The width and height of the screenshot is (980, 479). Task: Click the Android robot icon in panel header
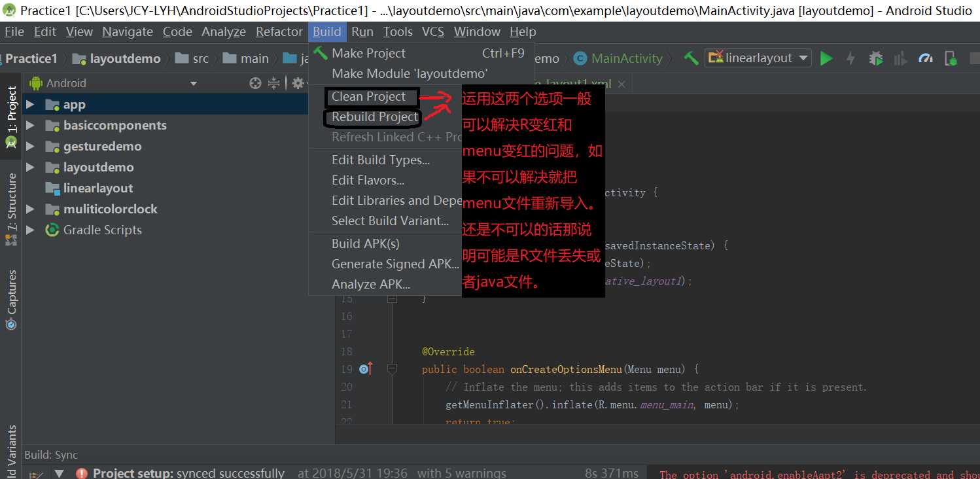(36, 83)
